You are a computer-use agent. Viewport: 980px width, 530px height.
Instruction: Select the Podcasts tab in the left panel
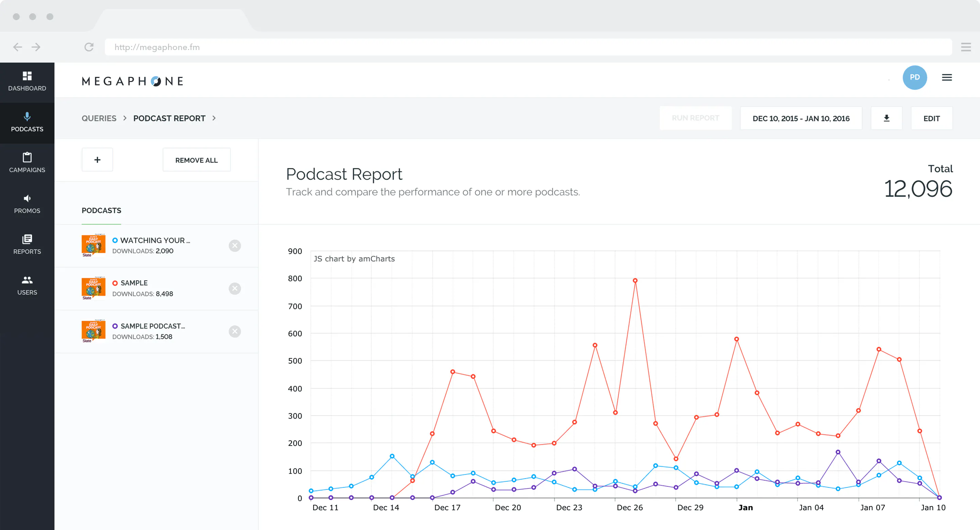(x=101, y=211)
